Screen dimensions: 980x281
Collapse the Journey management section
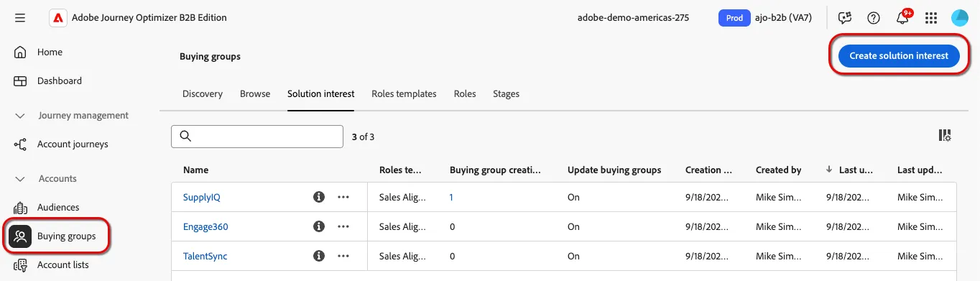[x=20, y=116]
